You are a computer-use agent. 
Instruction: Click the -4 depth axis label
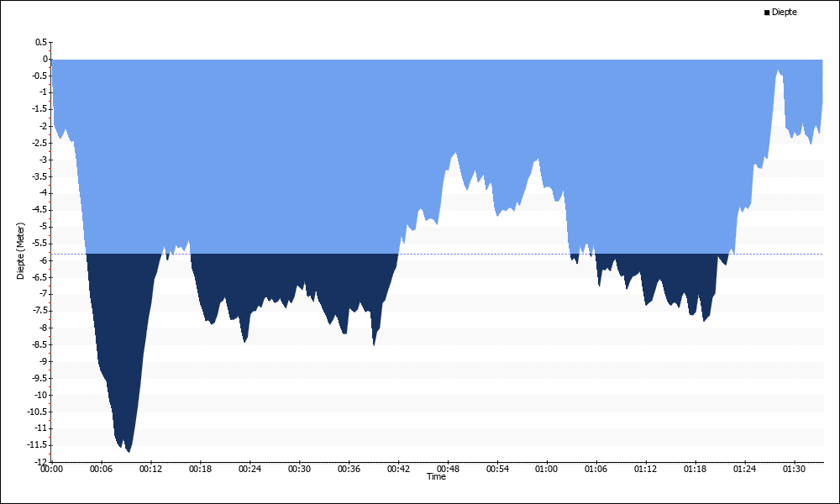pos(43,193)
